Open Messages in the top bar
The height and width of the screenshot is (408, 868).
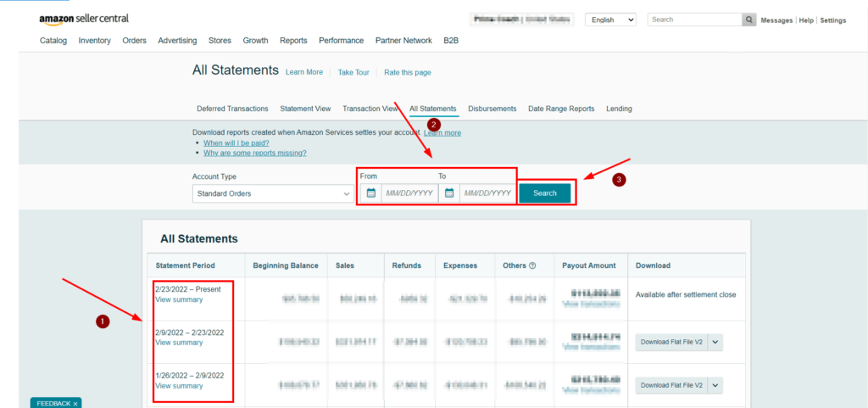[776, 20]
